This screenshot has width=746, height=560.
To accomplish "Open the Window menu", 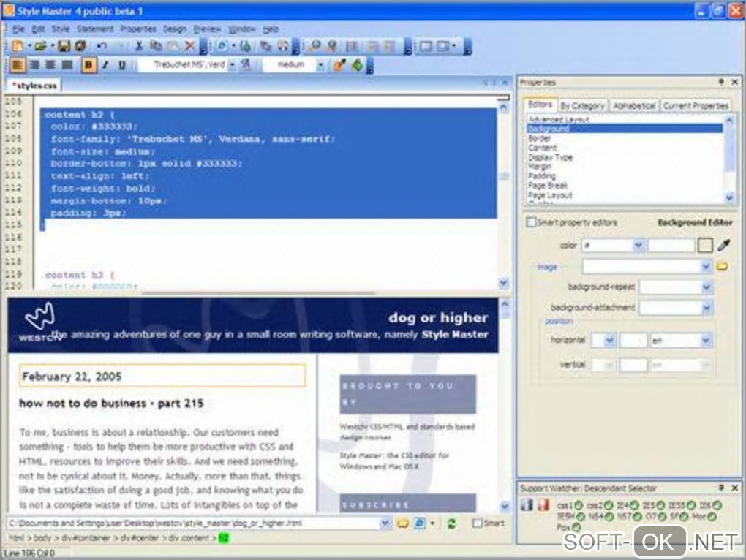I will pos(241,29).
